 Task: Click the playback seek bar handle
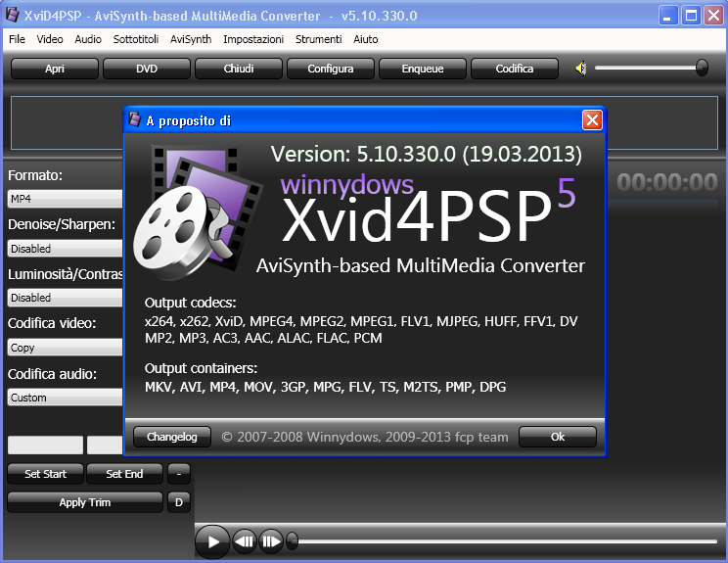(x=292, y=541)
